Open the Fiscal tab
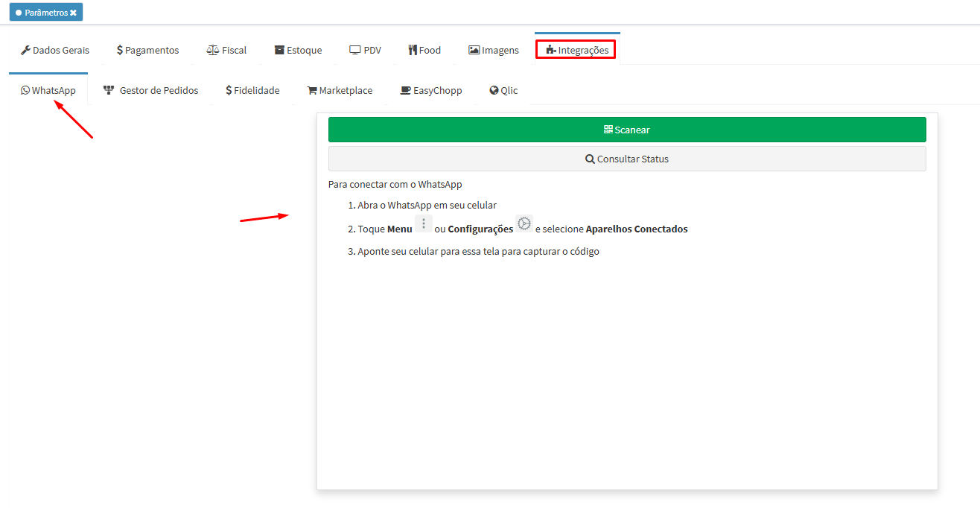Screen dimensions: 980x508 click(226, 50)
